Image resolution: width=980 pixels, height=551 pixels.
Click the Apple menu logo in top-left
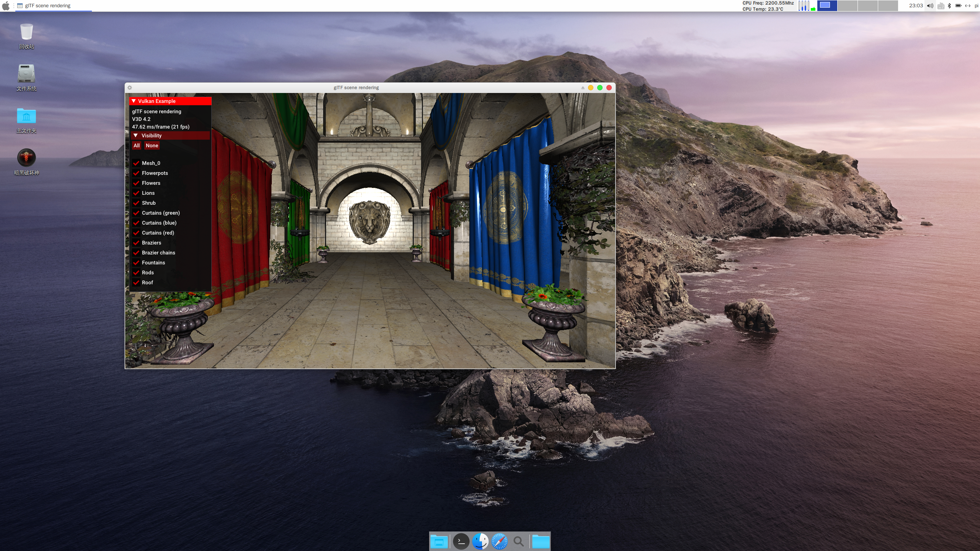6,6
